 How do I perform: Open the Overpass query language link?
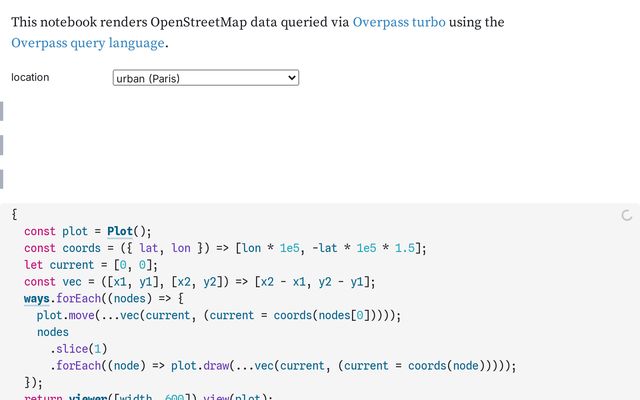point(87,43)
